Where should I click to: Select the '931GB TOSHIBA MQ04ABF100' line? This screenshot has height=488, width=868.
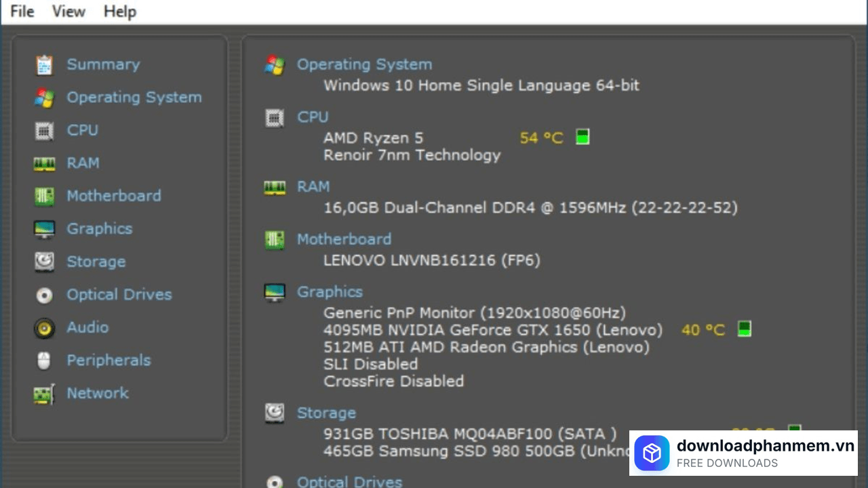[x=470, y=434]
